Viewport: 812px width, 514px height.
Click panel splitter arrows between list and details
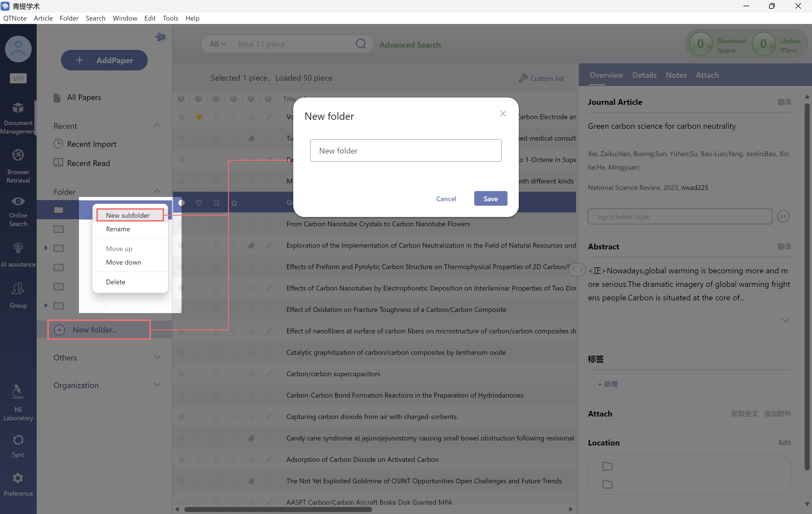pyautogui.click(x=577, y=269)
